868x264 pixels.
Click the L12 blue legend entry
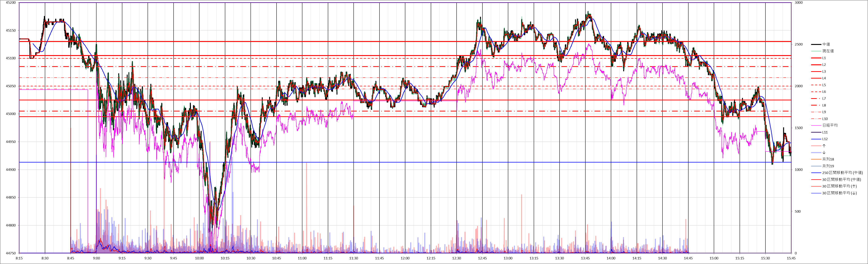pyautogui.click(x=824, y=139)
